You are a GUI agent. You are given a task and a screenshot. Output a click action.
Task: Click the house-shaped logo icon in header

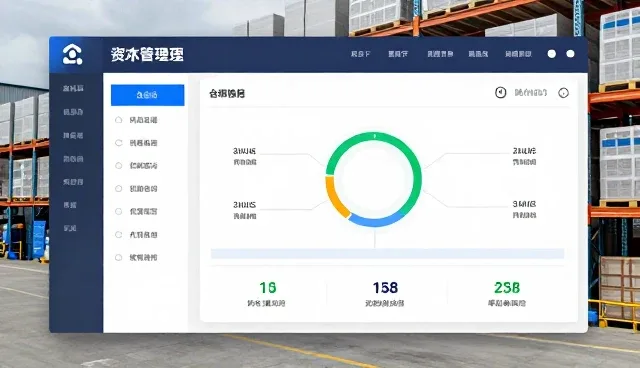pyautogui.click(x=72, y=54)
